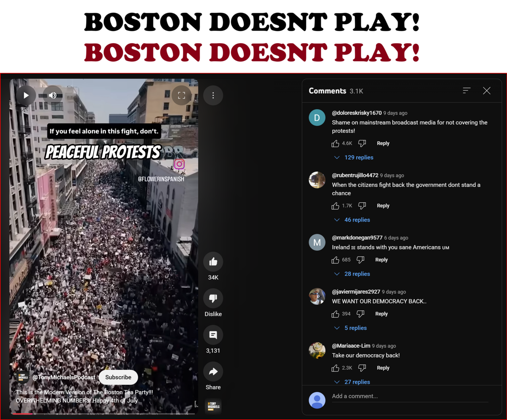Expand the 46 replies thread
The height and width of the screenshot is (420, 507).
(x=352, y=220)
